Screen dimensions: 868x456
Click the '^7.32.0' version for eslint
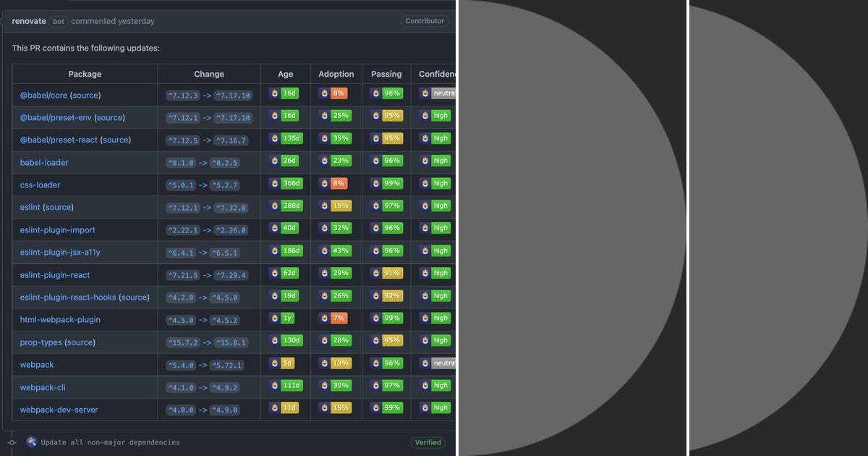click(x=230, y=208)
